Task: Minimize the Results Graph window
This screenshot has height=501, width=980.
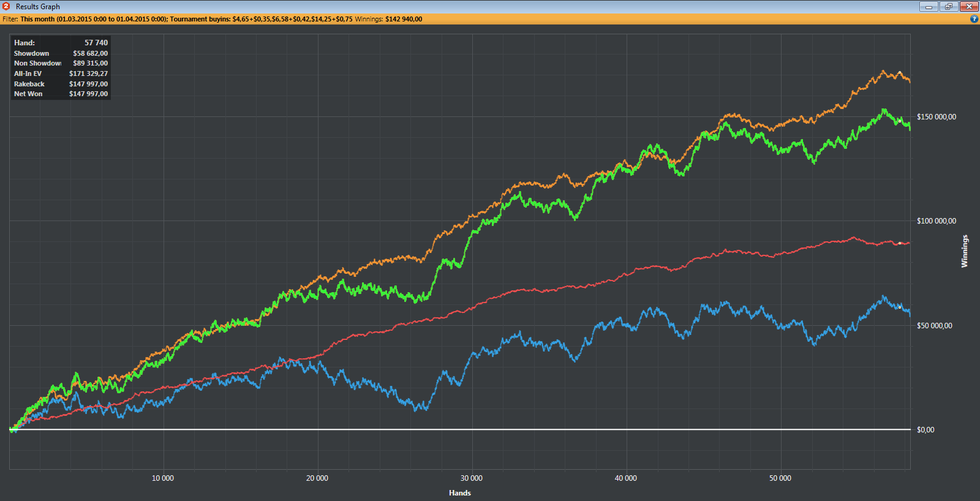Action: pyautogui.click(x=929, y=7)
